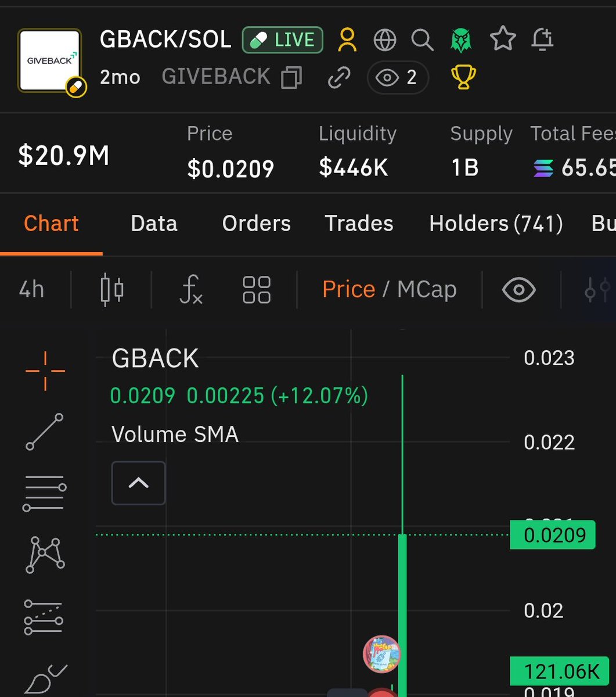
Task: Click the GBACK chart legend title
Action: click(x=155, y=358)
